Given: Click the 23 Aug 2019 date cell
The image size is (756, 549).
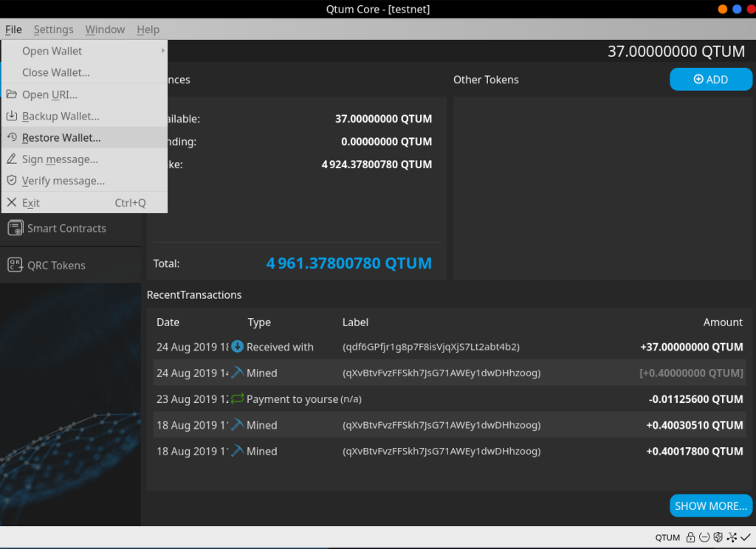Looking at the screenshot, I should [x=193, y=399].
